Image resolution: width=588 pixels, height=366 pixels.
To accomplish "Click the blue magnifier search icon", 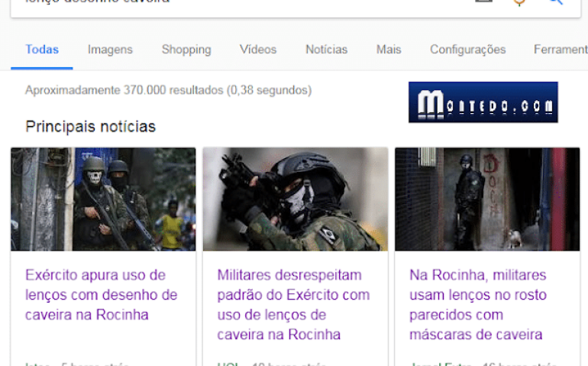I will tap(556, 2).
